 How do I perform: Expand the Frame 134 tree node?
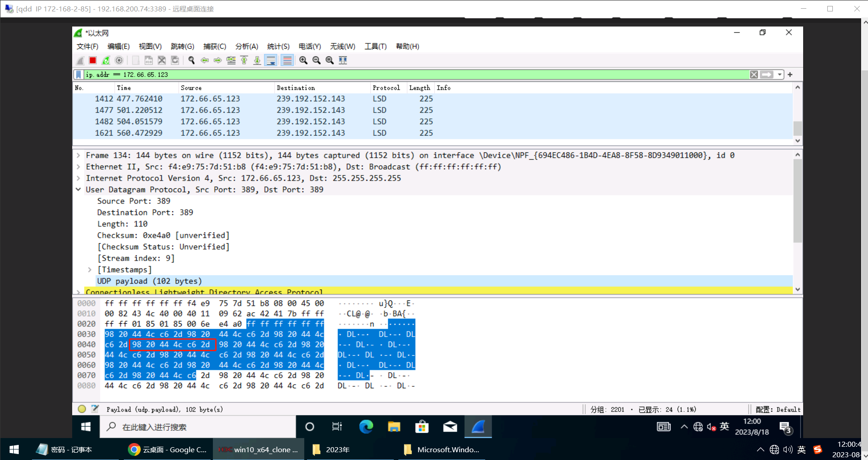(x=79, y=155)
